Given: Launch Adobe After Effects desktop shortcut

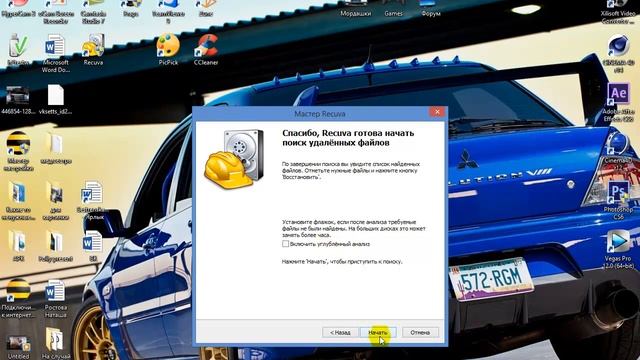Looking at the screenshot, I should click(618, 102).
